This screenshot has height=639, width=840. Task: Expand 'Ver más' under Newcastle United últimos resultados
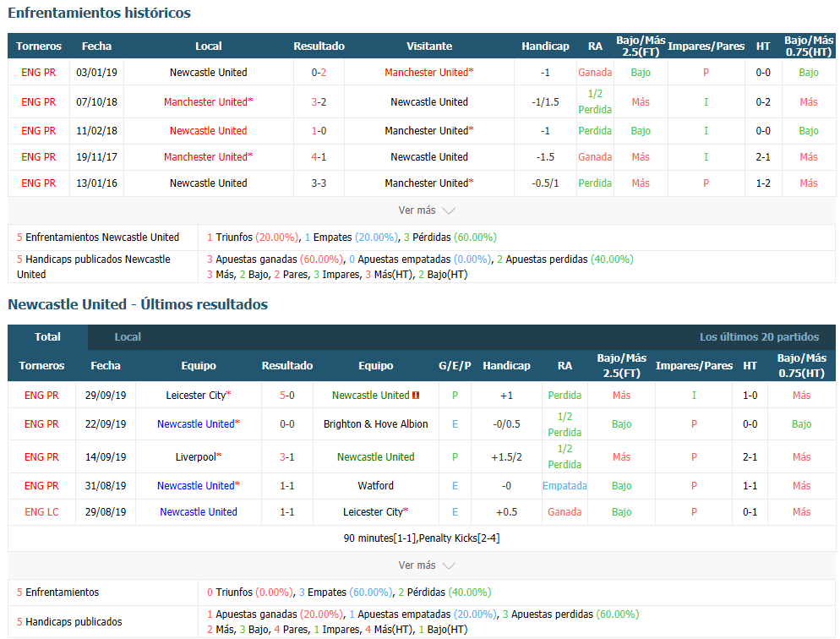point(427,565)
